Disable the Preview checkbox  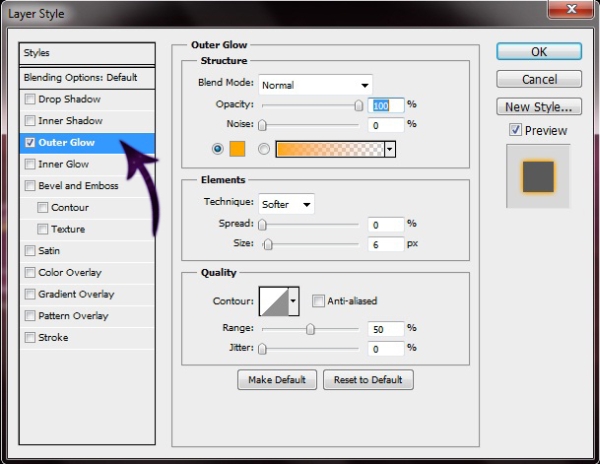pyautogui.click(x=514, y=130)
